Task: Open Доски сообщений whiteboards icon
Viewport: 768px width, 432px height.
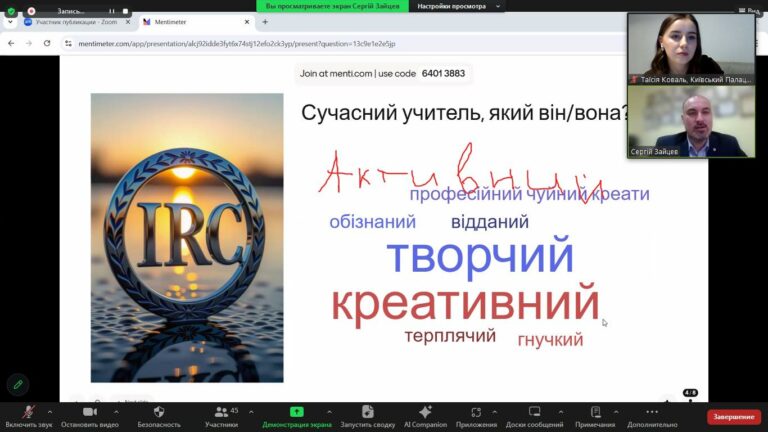Action: click(532, 412)
